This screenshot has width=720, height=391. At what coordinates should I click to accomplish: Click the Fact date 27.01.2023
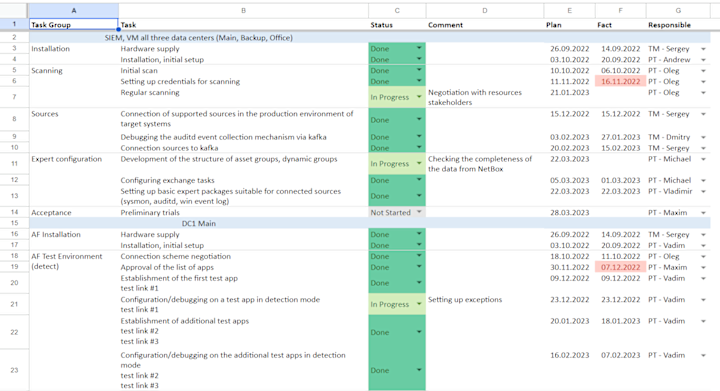click(620, 137)
